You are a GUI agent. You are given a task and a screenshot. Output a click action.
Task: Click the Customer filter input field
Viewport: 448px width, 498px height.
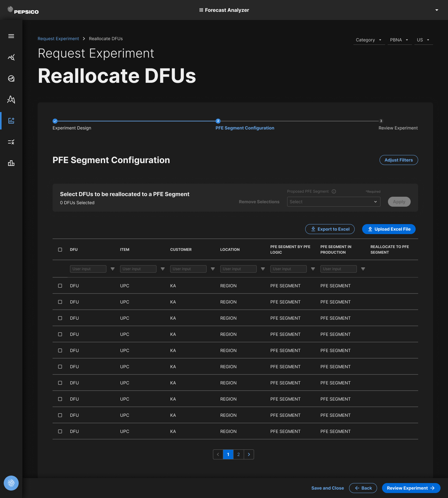188,269
